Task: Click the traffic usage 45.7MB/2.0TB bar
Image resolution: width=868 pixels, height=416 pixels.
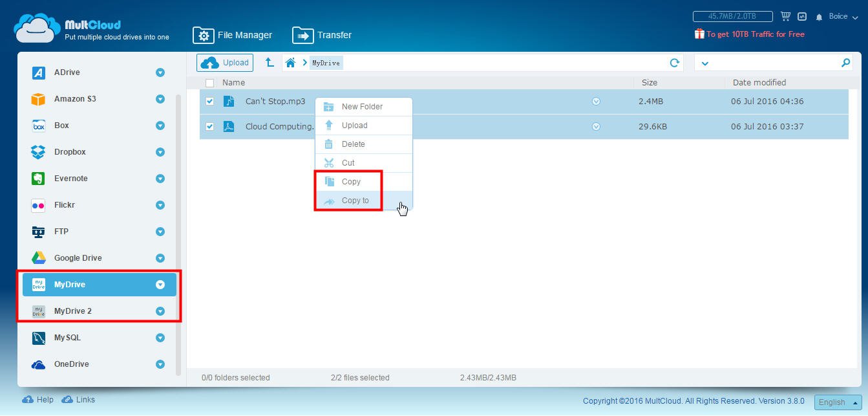Action: tap(733, 16)
